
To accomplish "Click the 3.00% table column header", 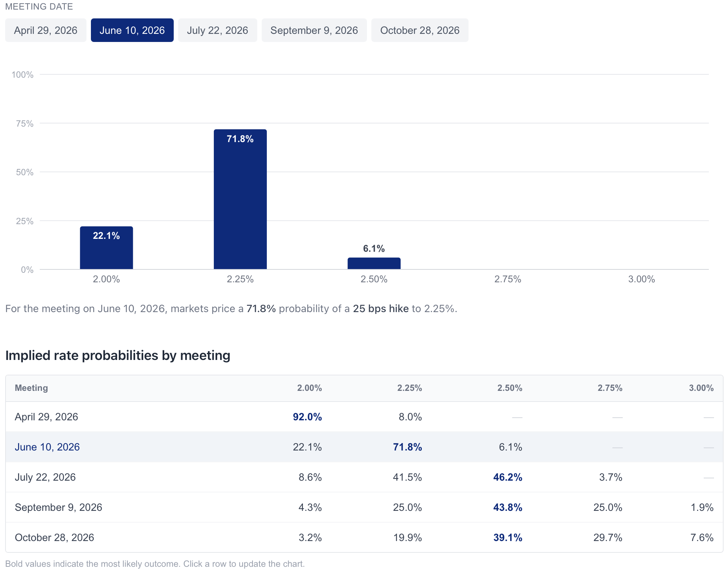I will click(x=701, y=388).
